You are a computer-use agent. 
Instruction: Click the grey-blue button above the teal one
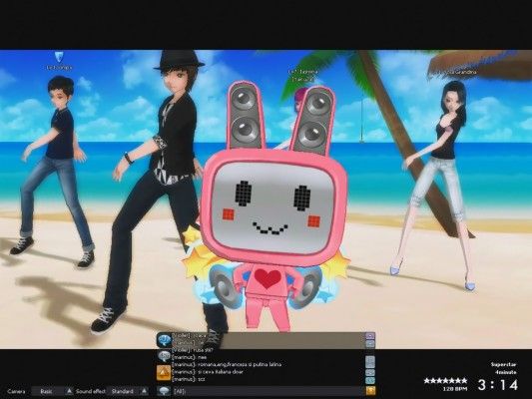click(370, 372)
